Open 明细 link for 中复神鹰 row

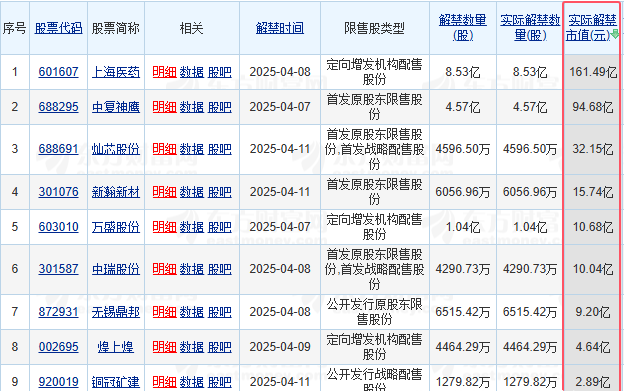pos(164,107)
